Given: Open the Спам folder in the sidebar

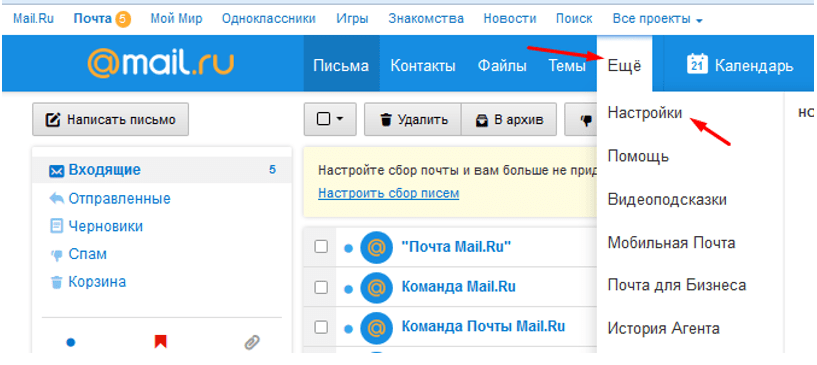Looking at the screenshot, I should (x=88, y=255).
